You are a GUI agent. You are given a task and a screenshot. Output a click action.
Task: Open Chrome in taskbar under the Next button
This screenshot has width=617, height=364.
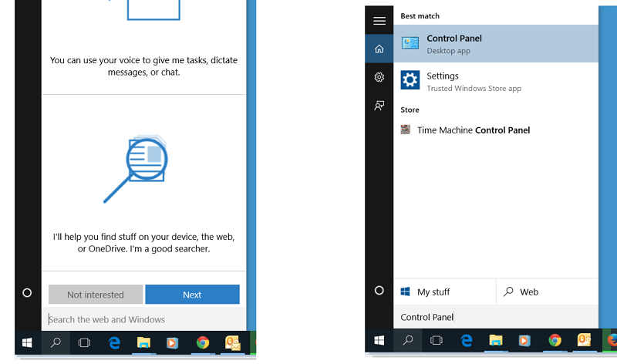coord(203,343)
